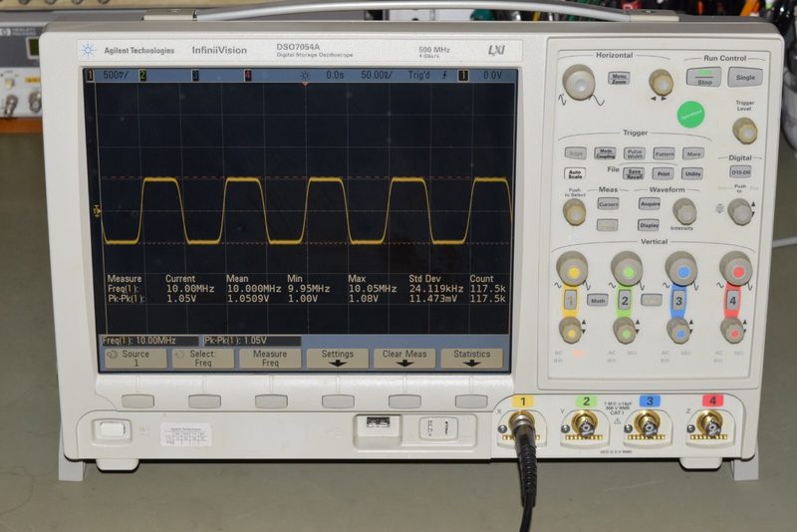
Task: Tap the blank key below Cursors
Action: click(608, 224)
